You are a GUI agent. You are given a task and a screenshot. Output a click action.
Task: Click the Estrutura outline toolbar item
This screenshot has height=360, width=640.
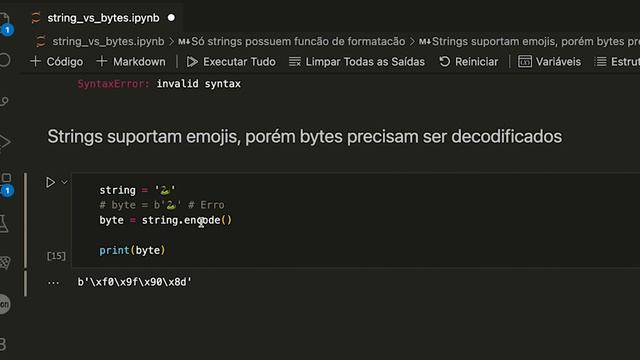point(617,62)
